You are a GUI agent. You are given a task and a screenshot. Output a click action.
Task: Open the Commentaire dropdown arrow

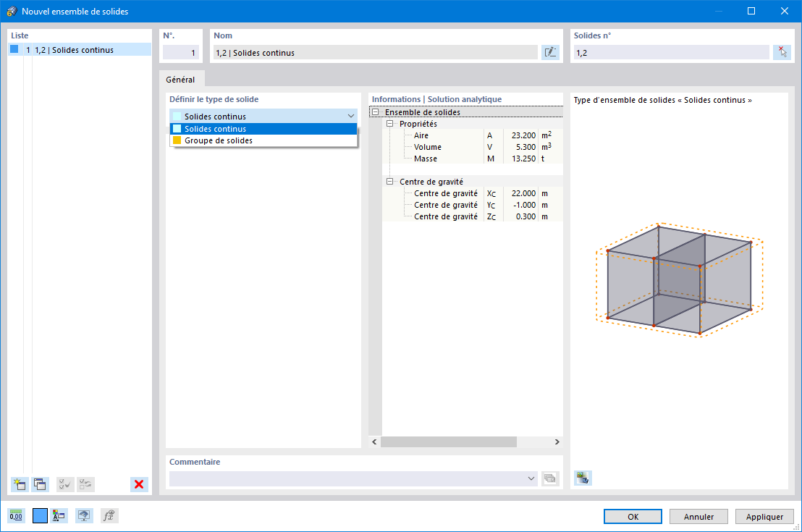[531, 478]
